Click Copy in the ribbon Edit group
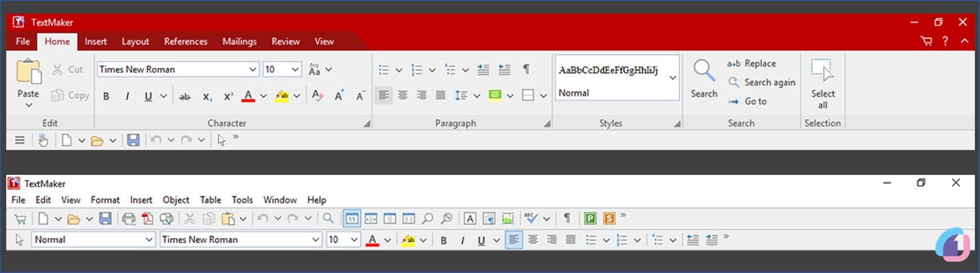Screen dimensions: 980x273 pyautogui.click(x=70, y=95)
